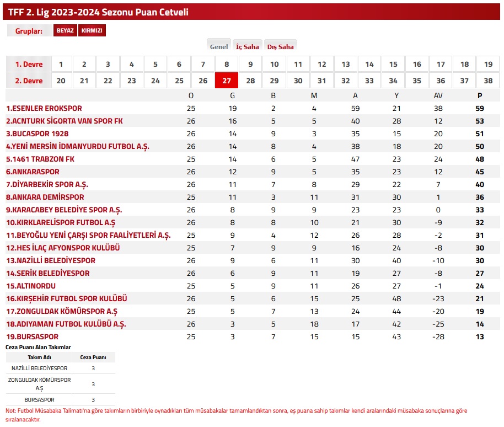Open Hes İlaç Afyonspor Kulübü link
The height and width of the screenshot is (427, 504).
pos(63,248)
